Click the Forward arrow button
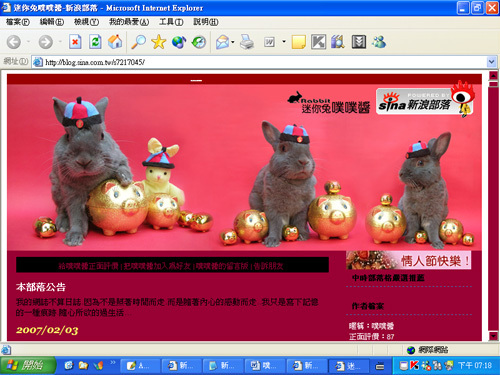The image size is (500, 375). tap(46, 42)
